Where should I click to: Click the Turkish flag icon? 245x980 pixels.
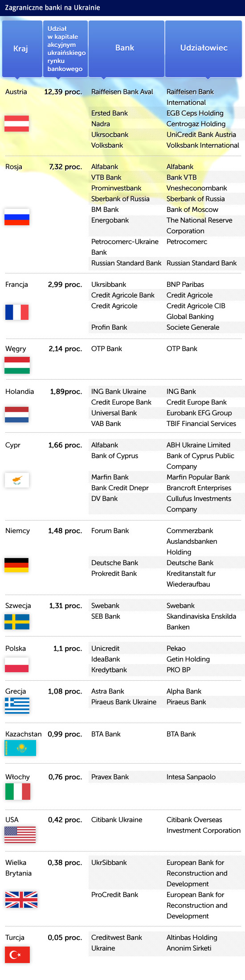click(17, 955)
